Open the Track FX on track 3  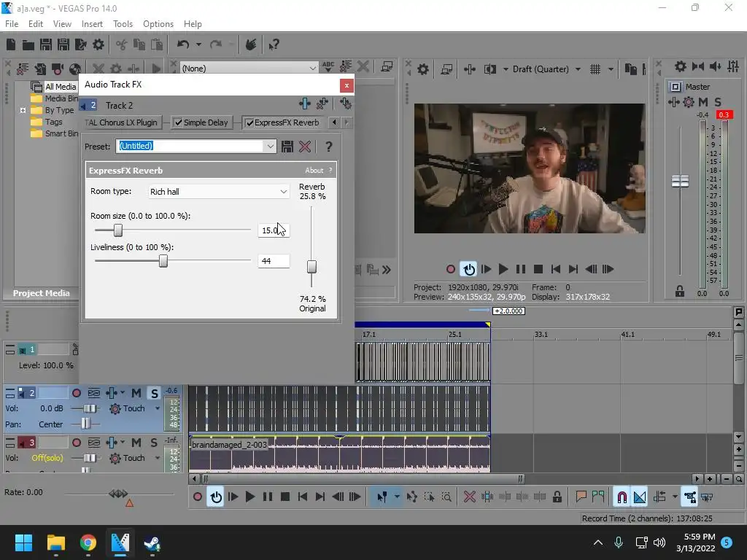[111, 443]
